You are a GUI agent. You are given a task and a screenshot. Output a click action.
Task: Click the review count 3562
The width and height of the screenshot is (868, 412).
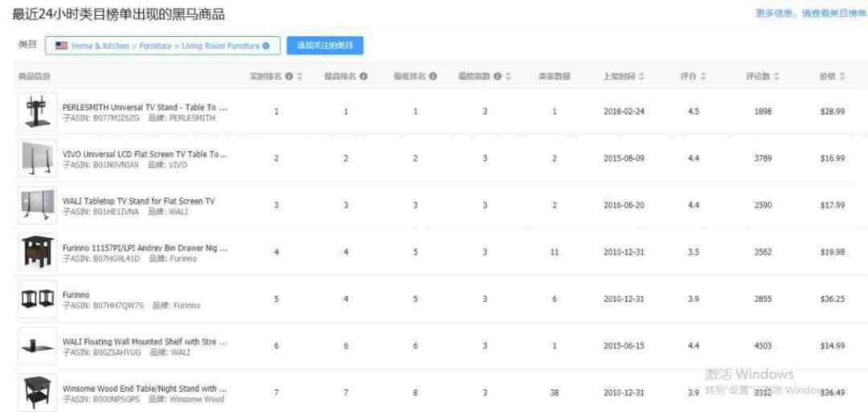(762, 252)
